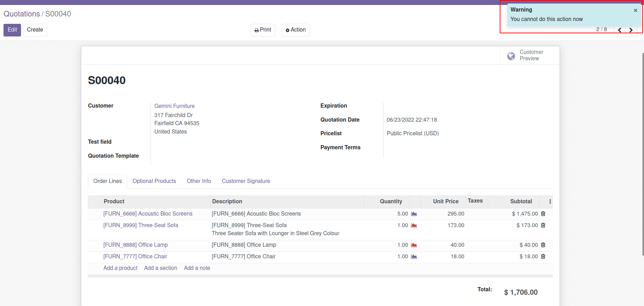Switch to Optional Products tab
Image resolution: width=644 pixels, height=306 pixels.
click(x=154, y=181)
